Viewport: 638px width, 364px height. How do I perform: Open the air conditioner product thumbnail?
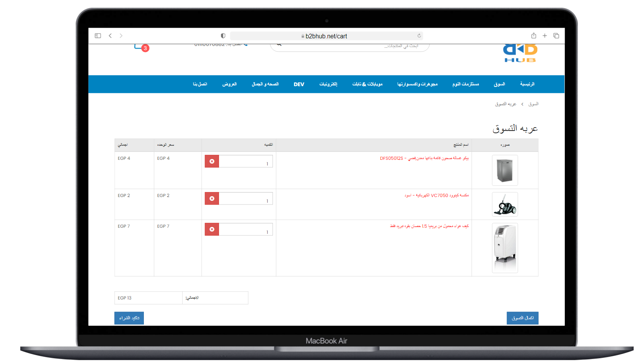(x=505, y=248)
